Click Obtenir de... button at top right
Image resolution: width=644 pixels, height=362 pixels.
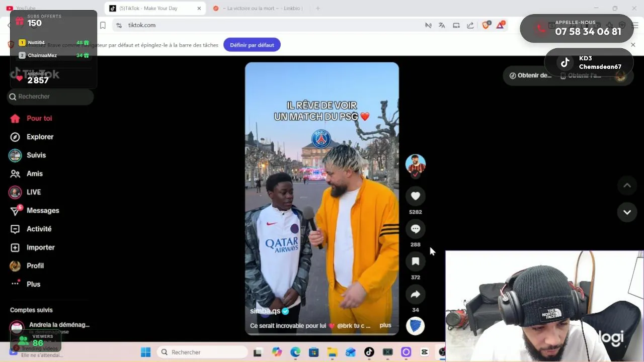click(x=530, y=75)
